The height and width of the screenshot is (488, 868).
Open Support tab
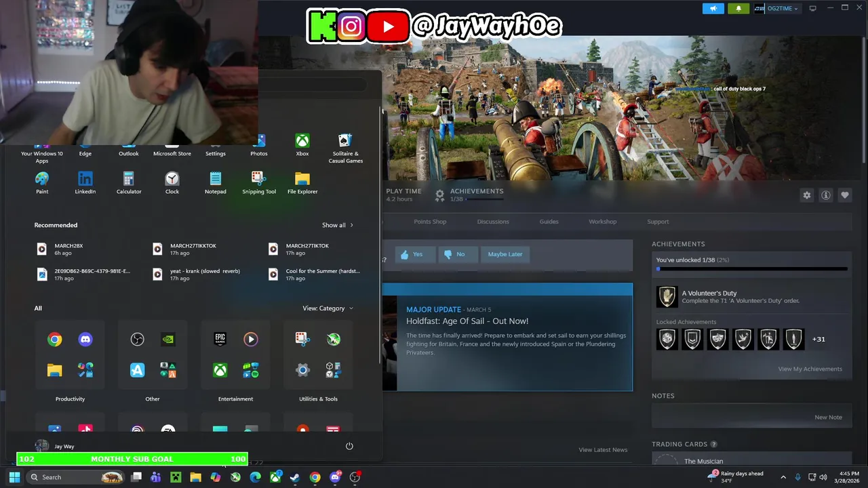point(658,222)
